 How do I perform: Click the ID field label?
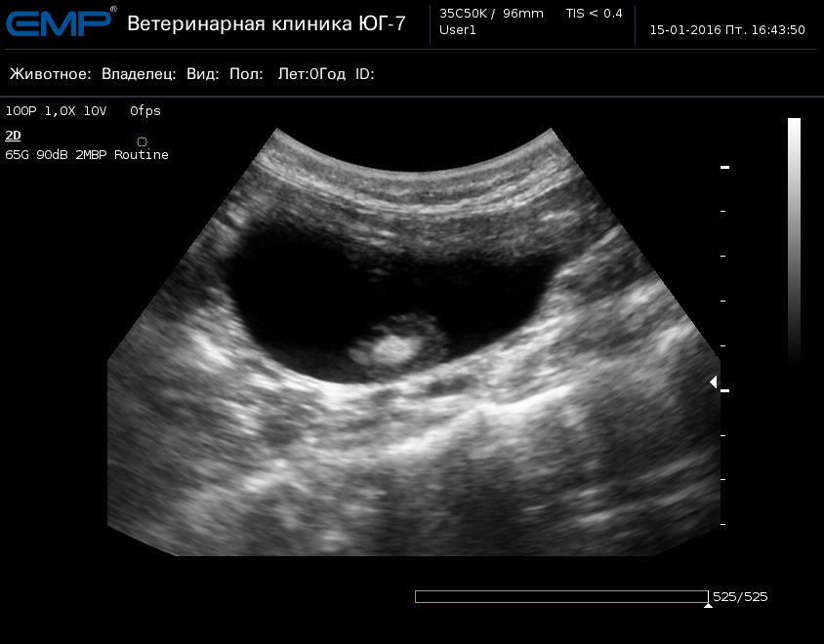point(365,74)
